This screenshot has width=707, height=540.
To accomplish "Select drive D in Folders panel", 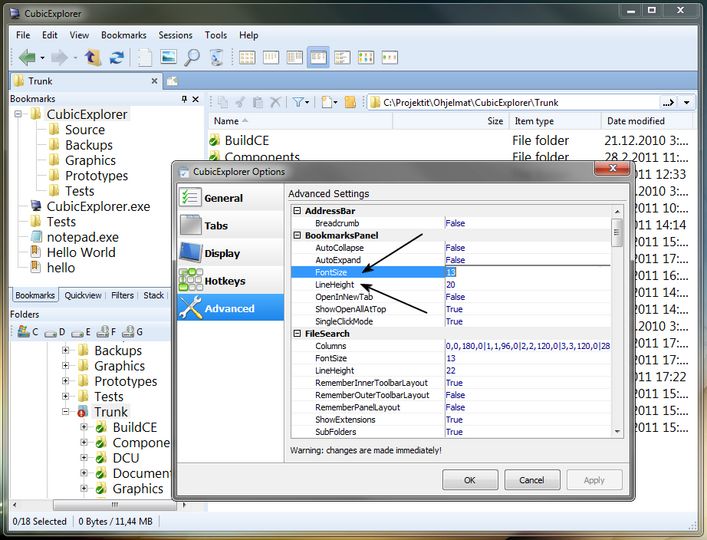I will (55, 333).
